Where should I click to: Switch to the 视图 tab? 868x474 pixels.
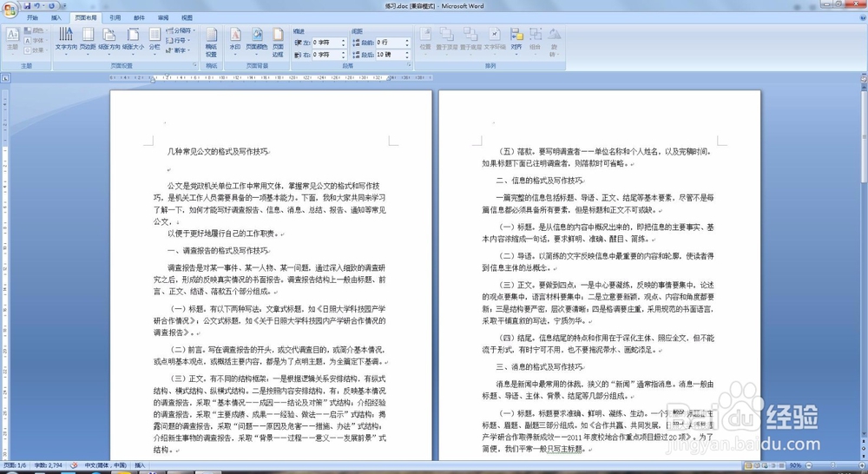coord(187,17)
